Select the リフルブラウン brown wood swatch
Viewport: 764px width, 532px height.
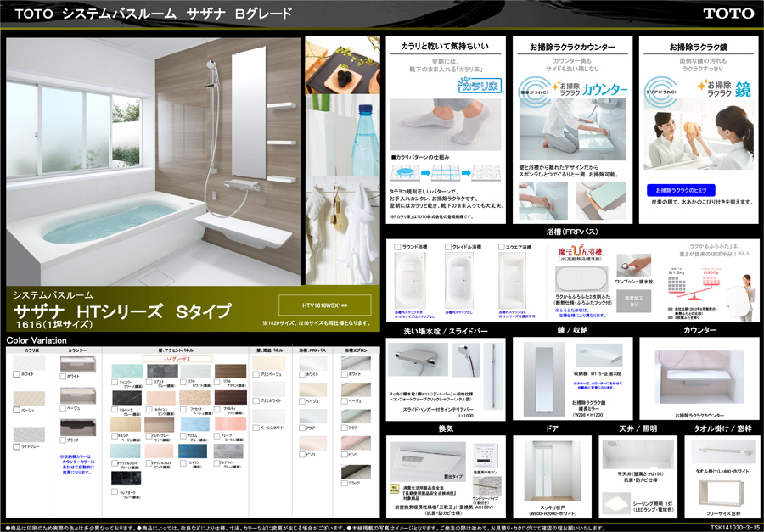tap(230, 371)
